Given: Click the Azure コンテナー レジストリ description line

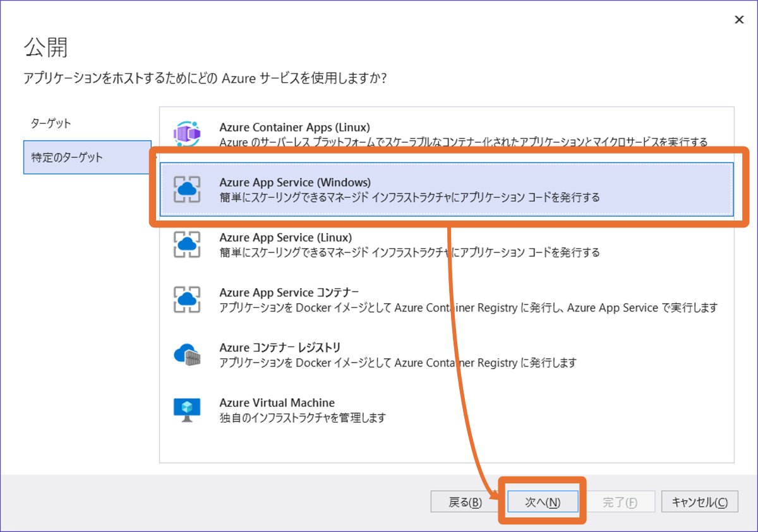Looking at the screenshot, I should (x=398, y=363).
